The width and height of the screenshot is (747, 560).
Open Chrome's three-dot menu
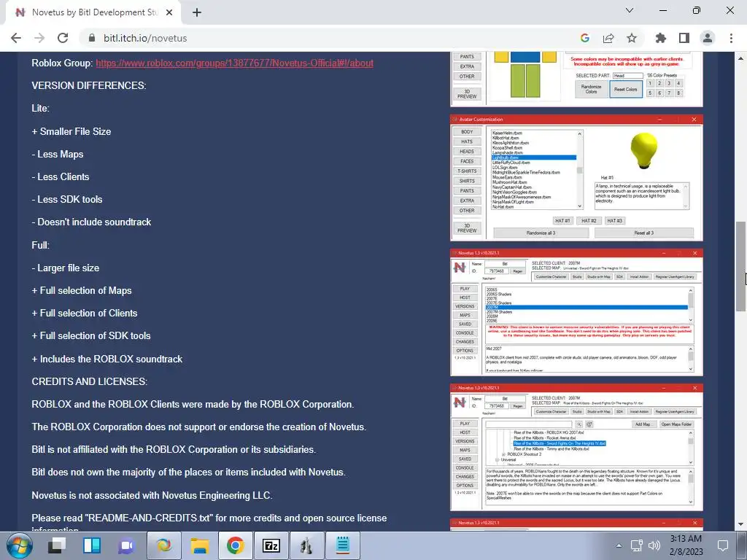[731, 38]
